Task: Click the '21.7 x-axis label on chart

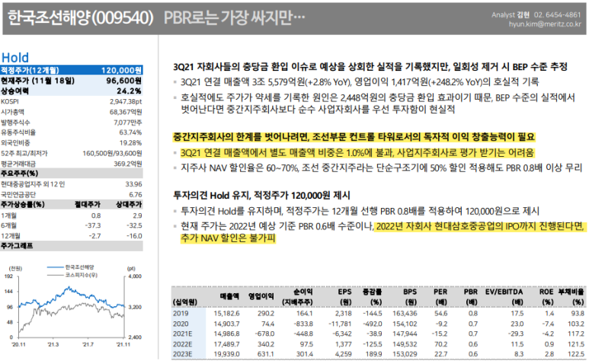Action: click(x=88, y=344)
